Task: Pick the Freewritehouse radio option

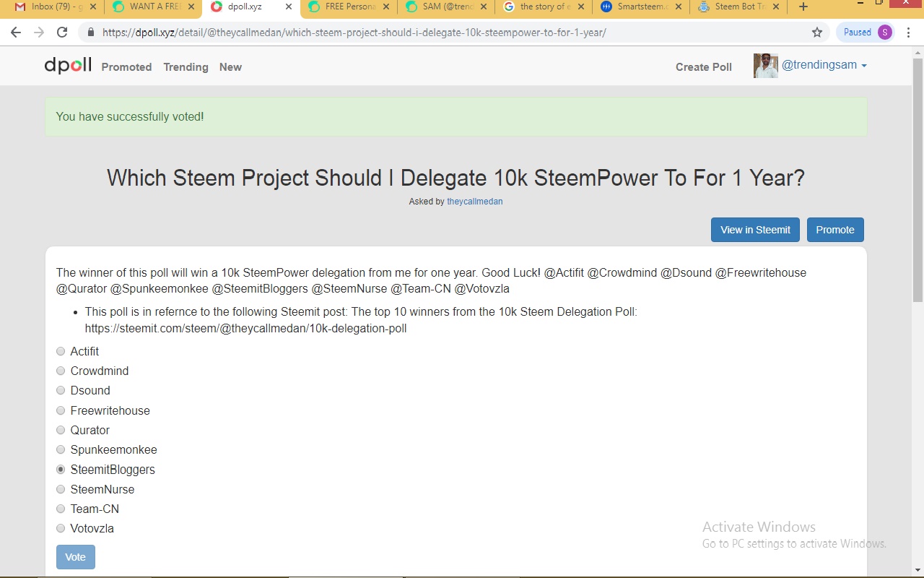Action: pyautogui.click(x=61, y=410)
